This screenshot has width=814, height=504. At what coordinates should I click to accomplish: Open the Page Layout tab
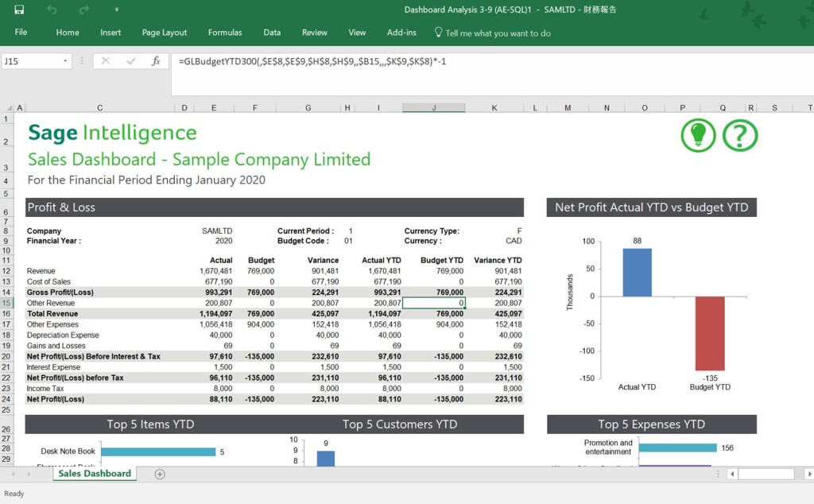(x=164, y=32)
